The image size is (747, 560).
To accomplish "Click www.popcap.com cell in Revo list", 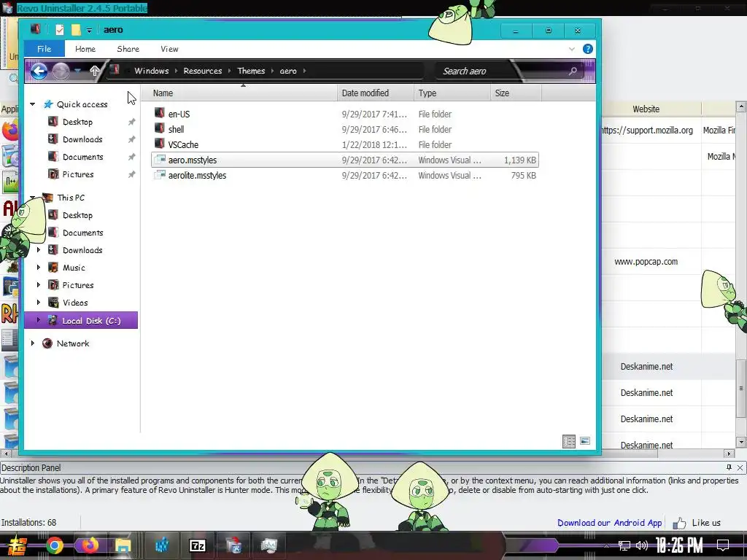I will [x=646, y=262].
